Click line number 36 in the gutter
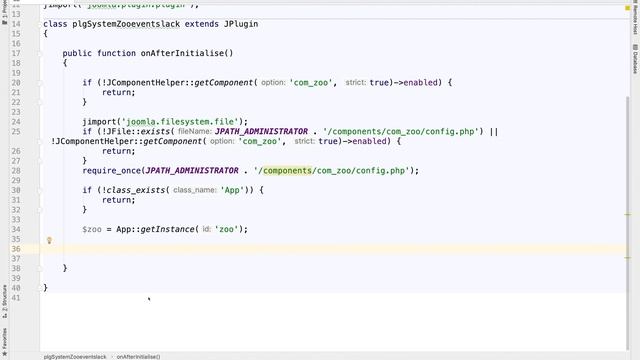 16,249
